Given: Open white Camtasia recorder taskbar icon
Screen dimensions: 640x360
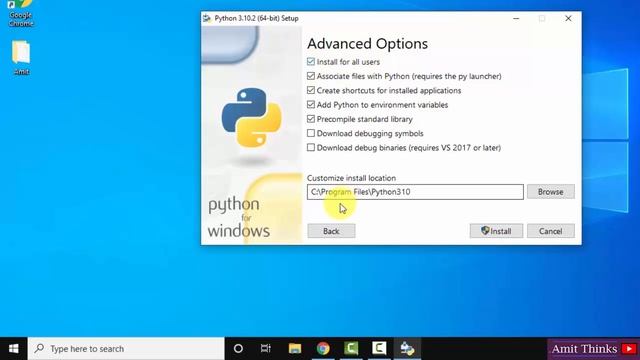Looking at the screenshot, I should tap(379, 349).
